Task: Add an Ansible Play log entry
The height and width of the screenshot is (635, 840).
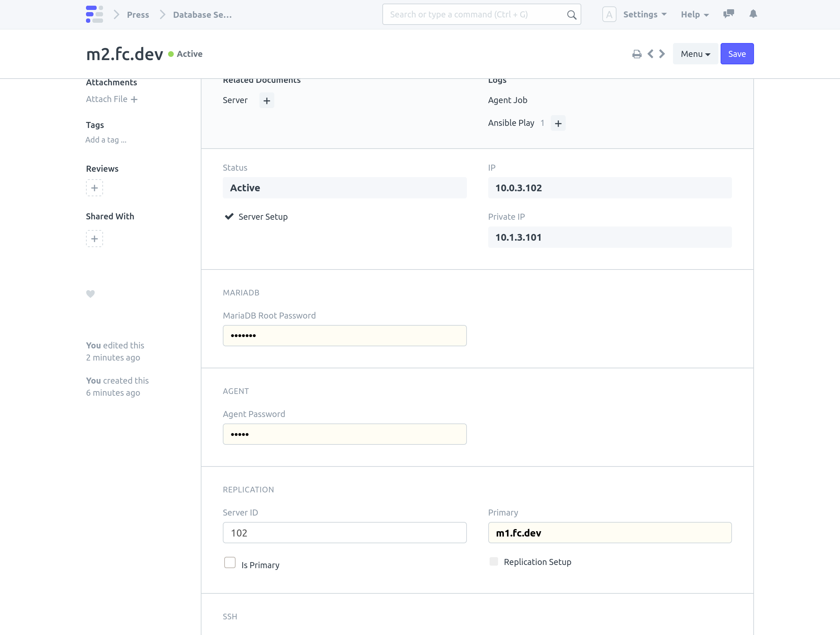Action: [x=558, y=123]
